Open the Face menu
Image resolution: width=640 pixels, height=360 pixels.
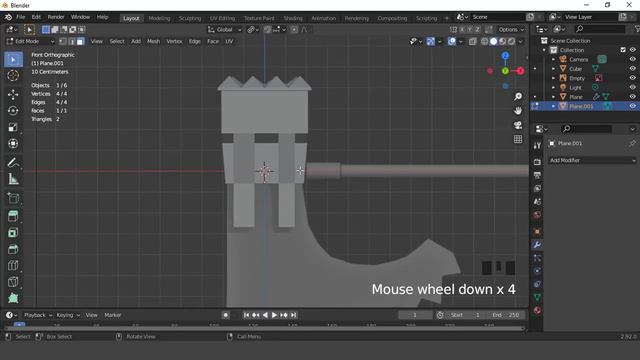(213, 41)
